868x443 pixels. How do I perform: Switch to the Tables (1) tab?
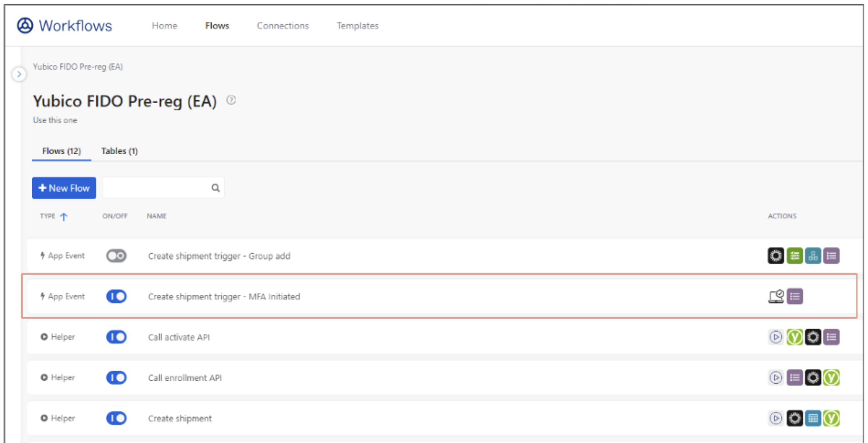(119, 151)
